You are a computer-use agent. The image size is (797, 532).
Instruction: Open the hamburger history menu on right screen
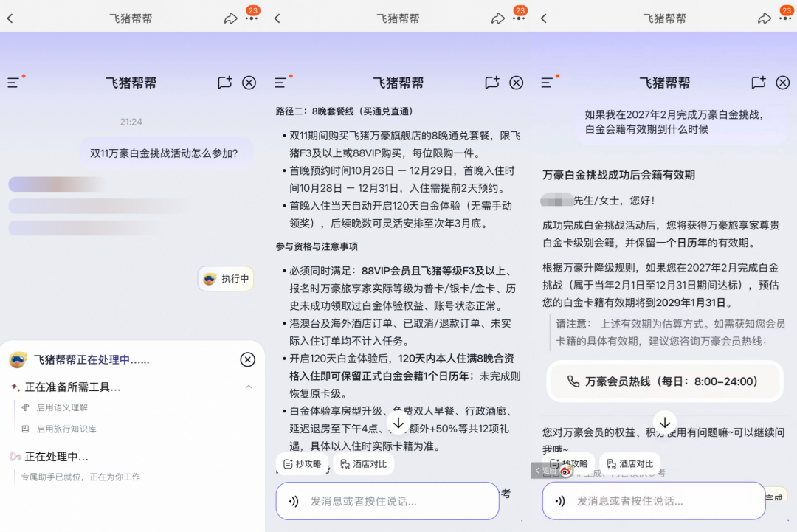click(547, 83)
